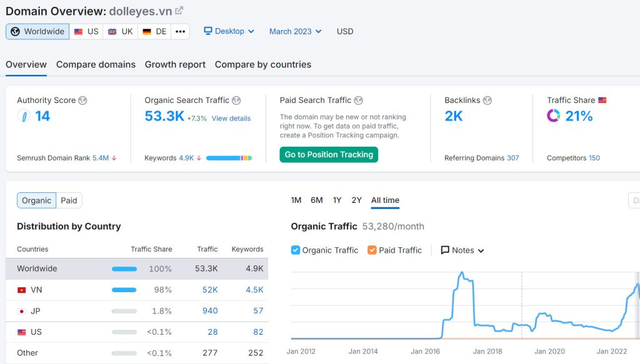
Task: Select the All time range
Action: click(x=385, y=200)
